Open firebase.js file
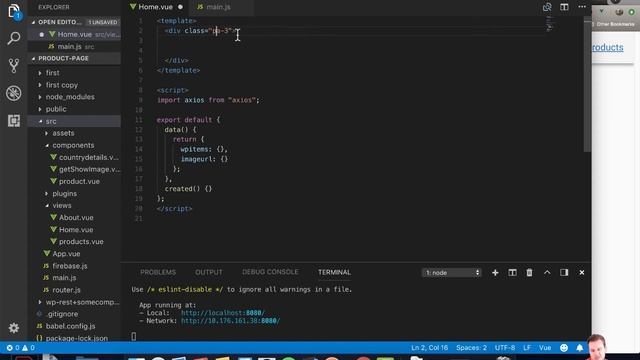The image size is (640, 360). 69,266
